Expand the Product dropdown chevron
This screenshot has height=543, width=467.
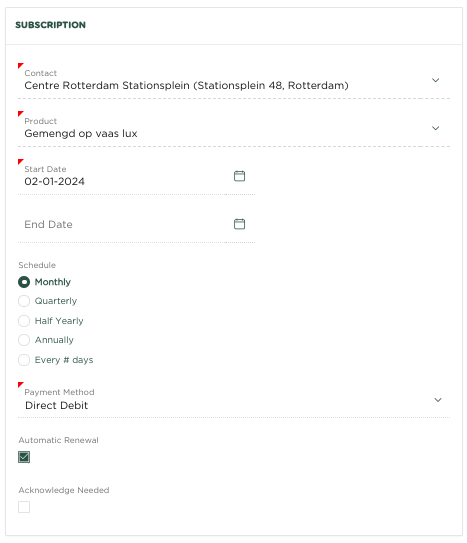pyautogui.click(x=435, y=128)
